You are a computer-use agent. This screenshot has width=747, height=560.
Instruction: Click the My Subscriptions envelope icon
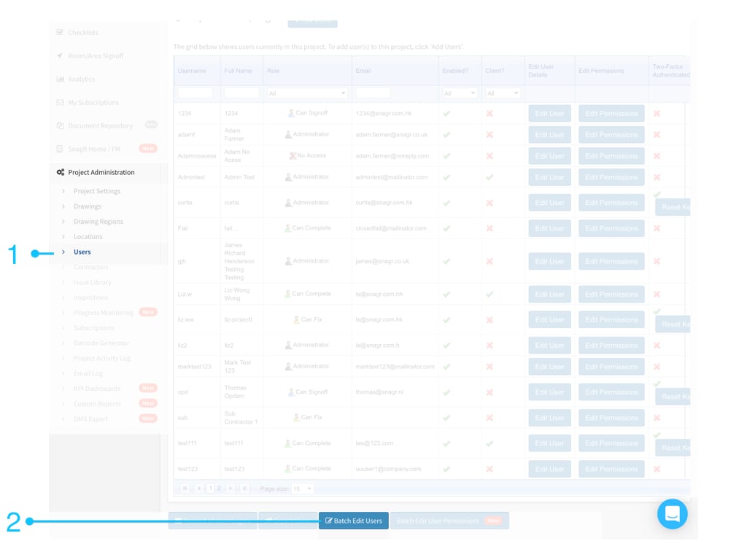click(x=60, y=102)
